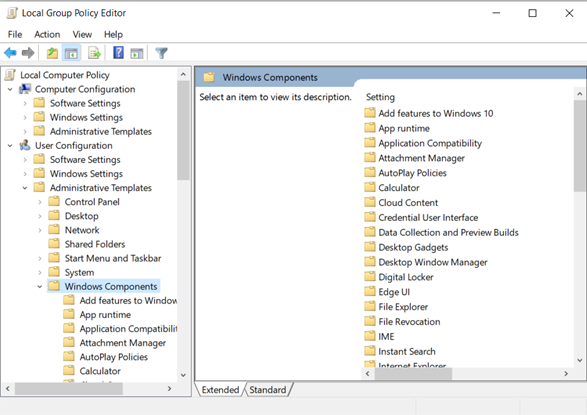
Task: Click settings list scroll right arrow
Action: click(x=566, y=373)
